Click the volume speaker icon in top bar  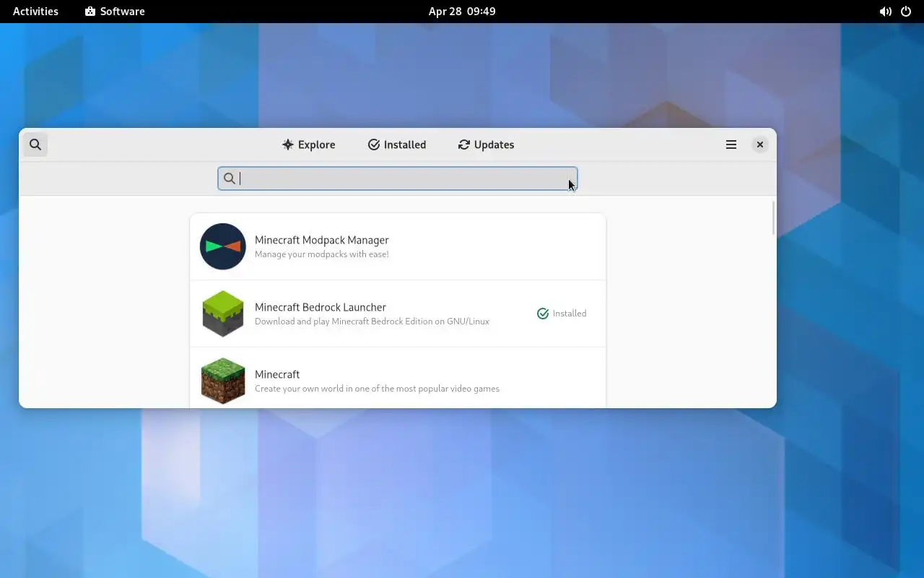click(885, 12)
